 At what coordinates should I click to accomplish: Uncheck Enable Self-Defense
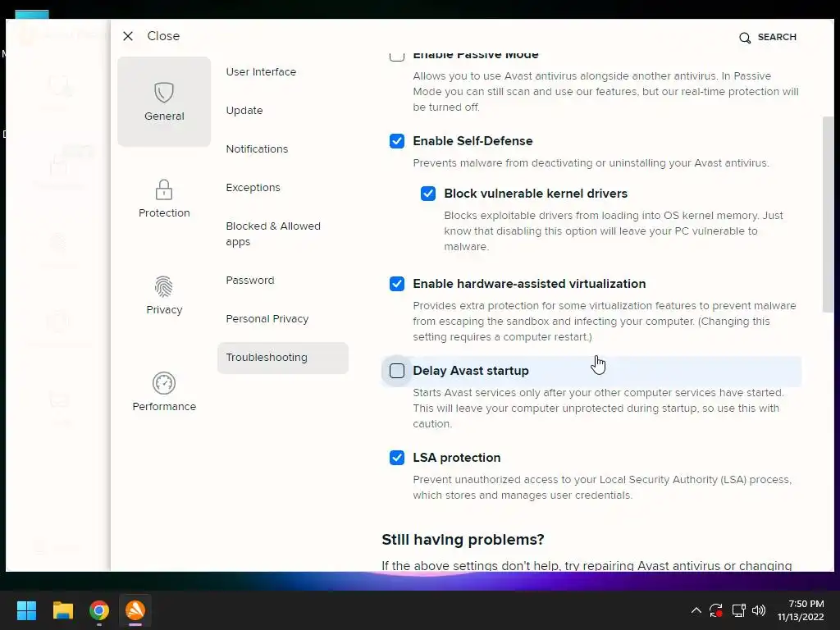coord(397,141)
